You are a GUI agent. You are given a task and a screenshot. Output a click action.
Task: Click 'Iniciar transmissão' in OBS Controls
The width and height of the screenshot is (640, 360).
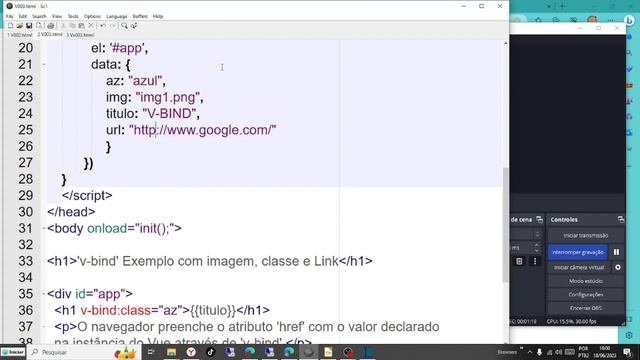pos(586,236)
